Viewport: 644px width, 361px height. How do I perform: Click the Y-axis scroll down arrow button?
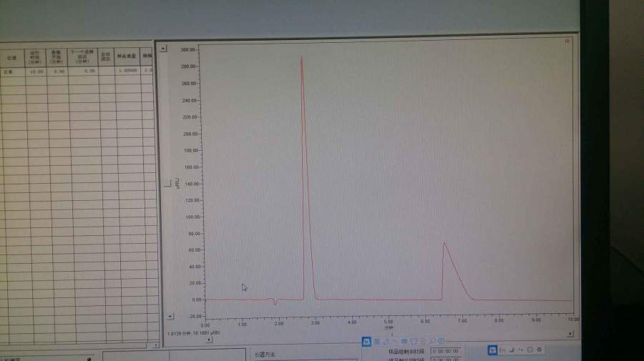point(170,317)
